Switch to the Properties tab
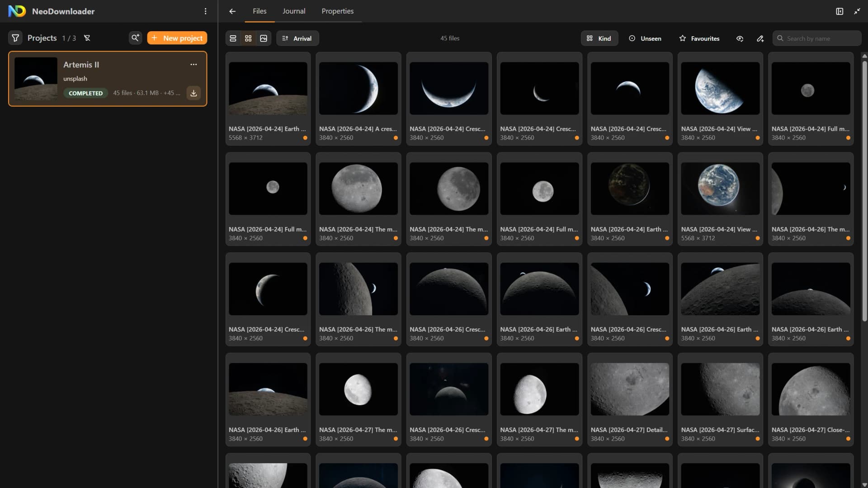868x488 pixels. point(338,11)
